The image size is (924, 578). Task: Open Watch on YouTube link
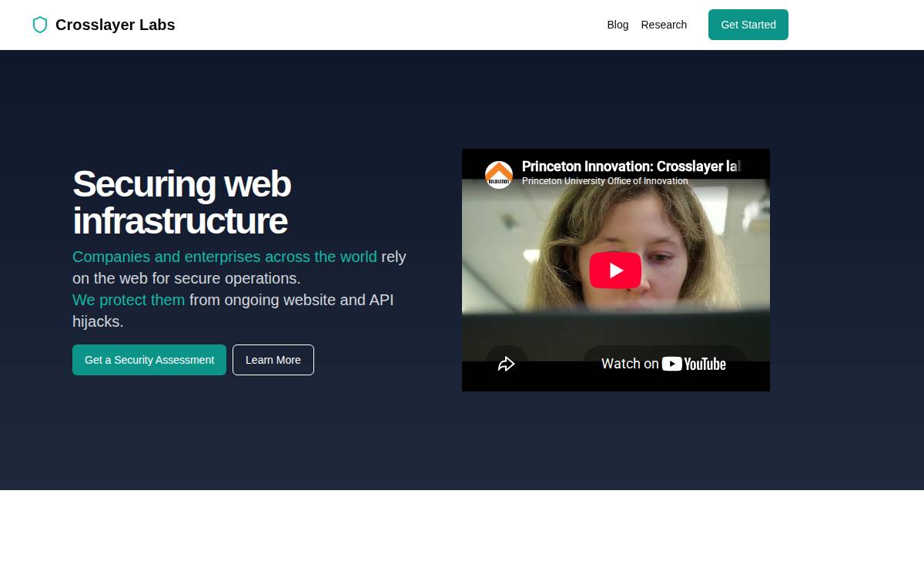click(x=664, y=364)
